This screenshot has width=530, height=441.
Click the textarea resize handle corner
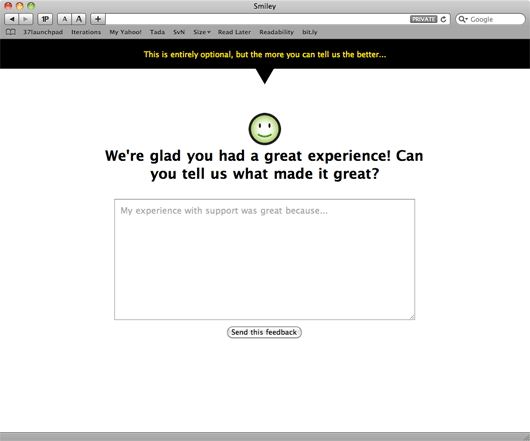pyautogui.click(x=412, y=317)
